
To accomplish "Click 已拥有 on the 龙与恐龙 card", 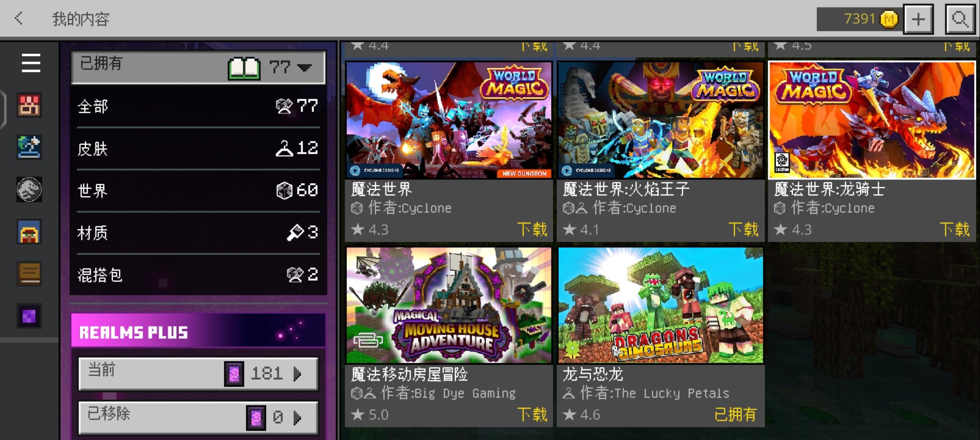I will point(736,414).
